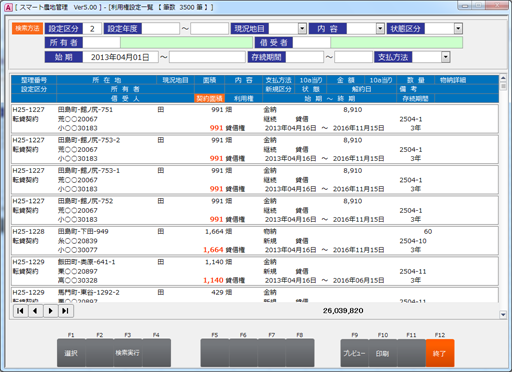Viewport: 512px width, 372px height.
Task: Select the record for 田島町-下田-949
Action: (x=255, y=241)
